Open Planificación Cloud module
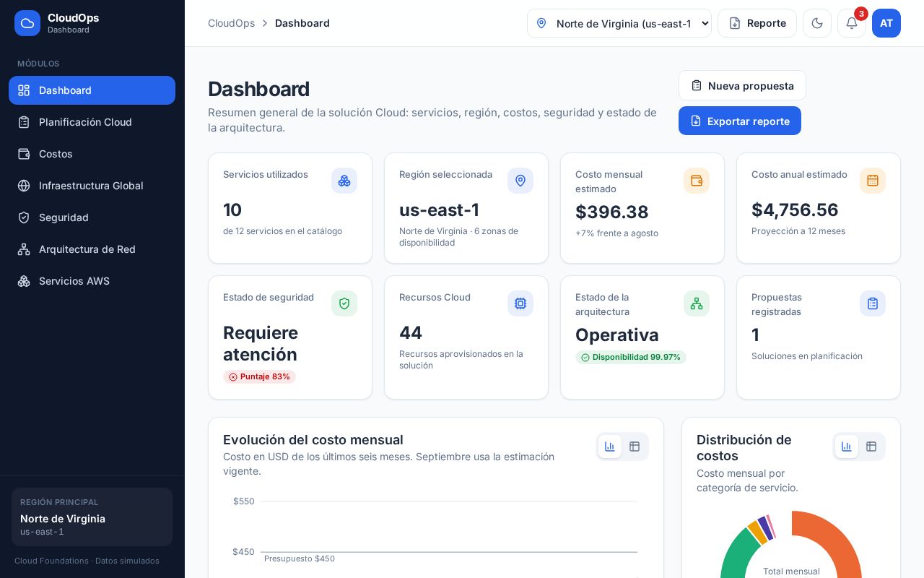924x578 pixels. (92, 122)
